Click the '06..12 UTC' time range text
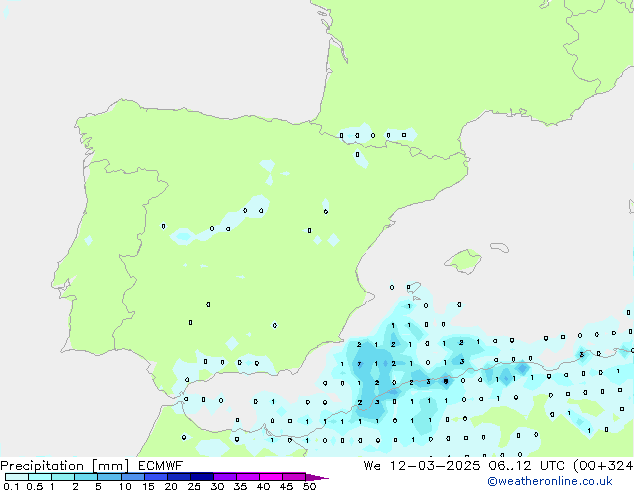Viewport: 634px width, 490px height. (x=526, y=466)
